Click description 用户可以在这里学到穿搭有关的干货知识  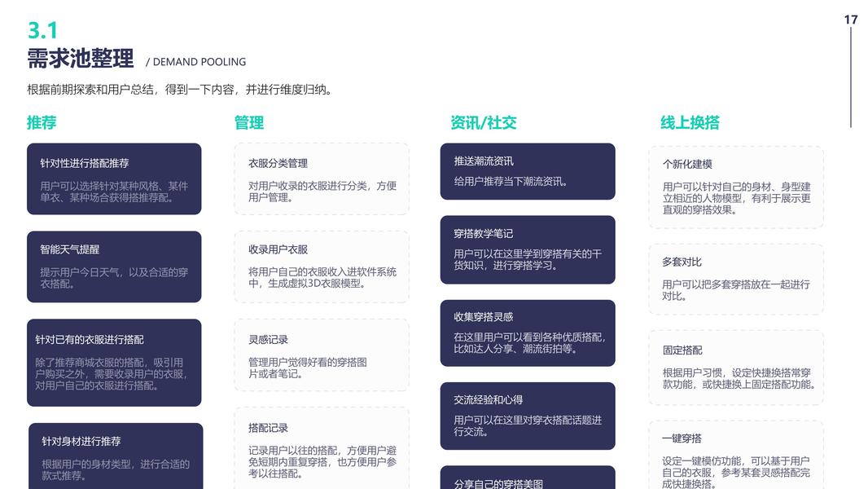click(x=528, y=259)
